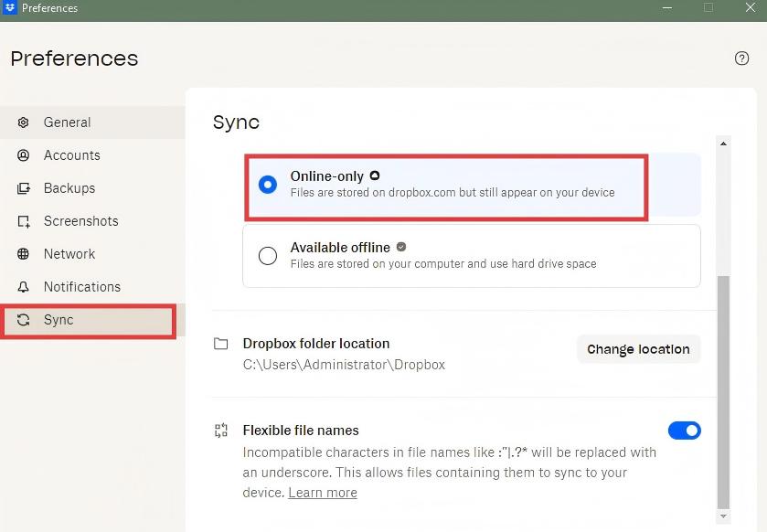Click the Notifications bell icon
The width and height of the screenshot is (767, 532).
click(23, 286)
